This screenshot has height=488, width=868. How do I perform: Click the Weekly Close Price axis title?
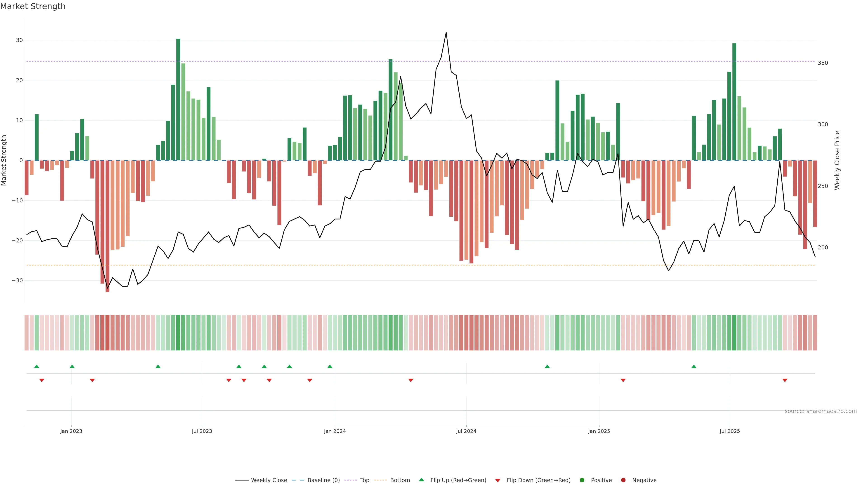tap(837, 160)
